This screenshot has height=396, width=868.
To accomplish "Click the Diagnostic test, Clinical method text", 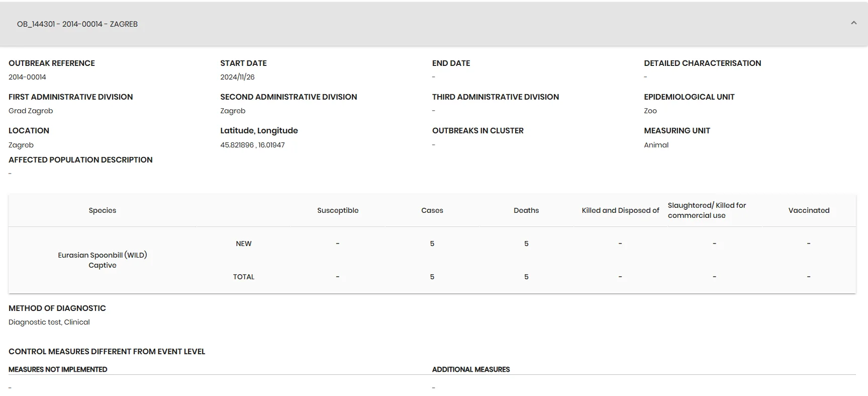I will 49,322.
